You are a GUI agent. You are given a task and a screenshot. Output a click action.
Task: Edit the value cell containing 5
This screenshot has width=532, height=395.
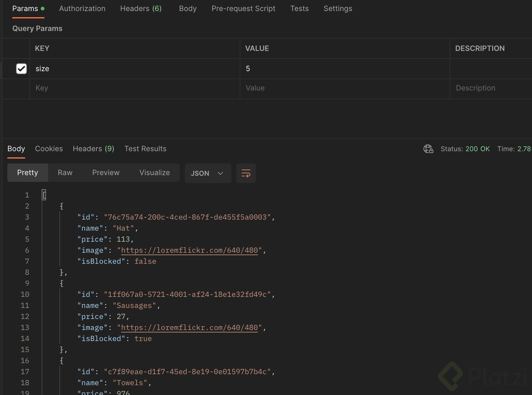tap(345, 69)
